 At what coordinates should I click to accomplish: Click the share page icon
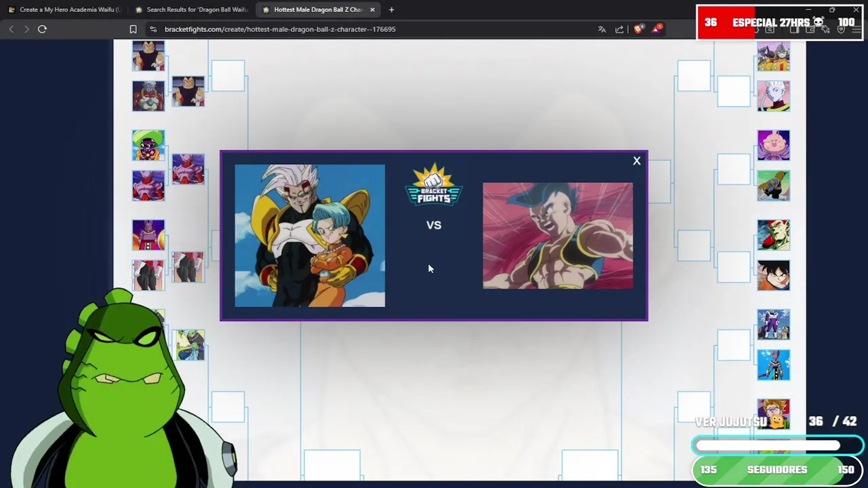[x=619, y=29]
